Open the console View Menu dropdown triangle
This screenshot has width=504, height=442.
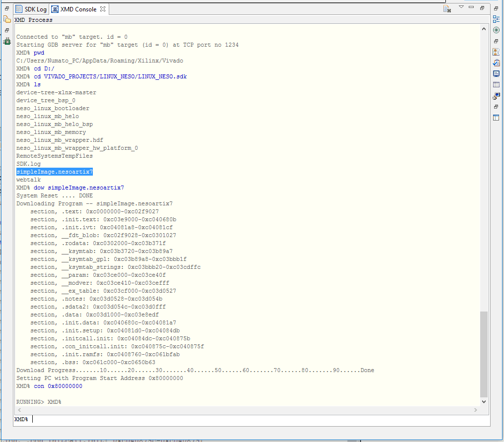(x=461, y=7)
